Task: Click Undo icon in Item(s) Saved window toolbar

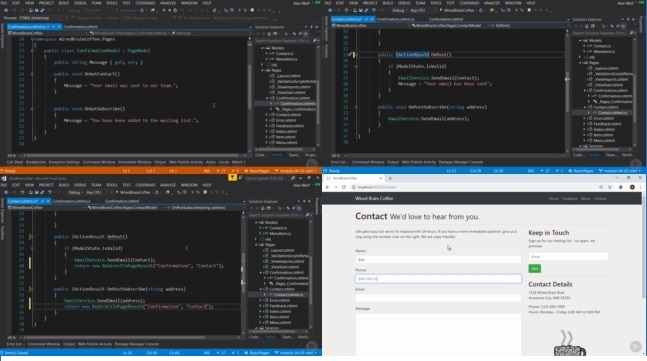Action: [x=50, y=192]
